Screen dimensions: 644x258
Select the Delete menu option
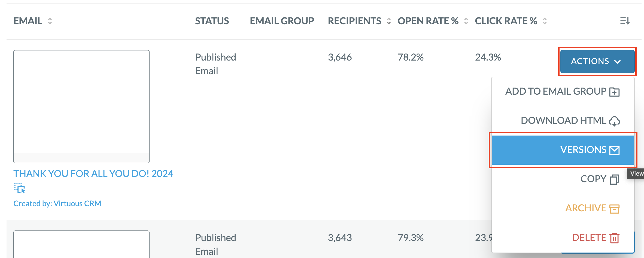click(x=563, y=238)
